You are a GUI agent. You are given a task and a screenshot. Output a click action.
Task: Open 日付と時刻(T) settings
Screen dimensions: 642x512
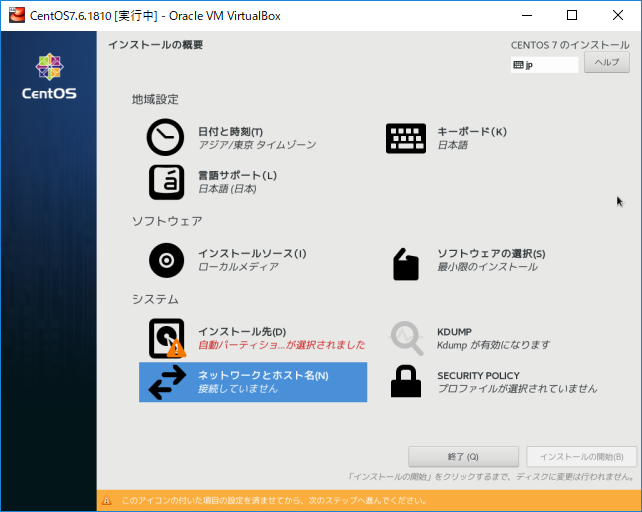coord(231,131)
